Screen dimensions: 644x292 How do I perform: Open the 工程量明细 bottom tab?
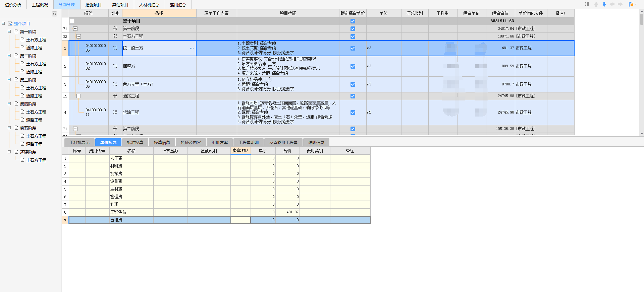249,142
